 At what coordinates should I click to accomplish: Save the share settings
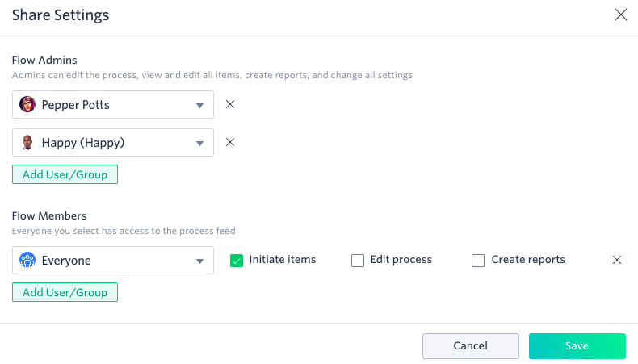(577, 346)
